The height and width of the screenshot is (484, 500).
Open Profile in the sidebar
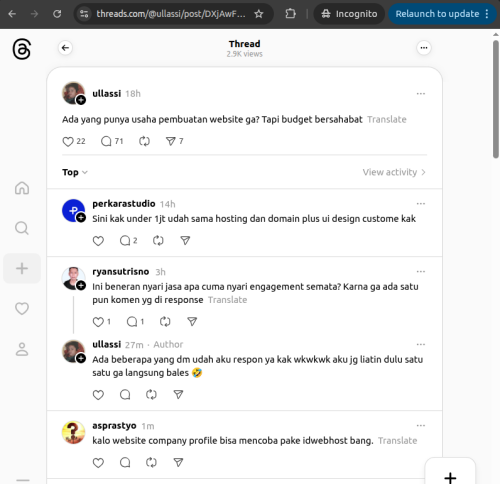(22, 349)
